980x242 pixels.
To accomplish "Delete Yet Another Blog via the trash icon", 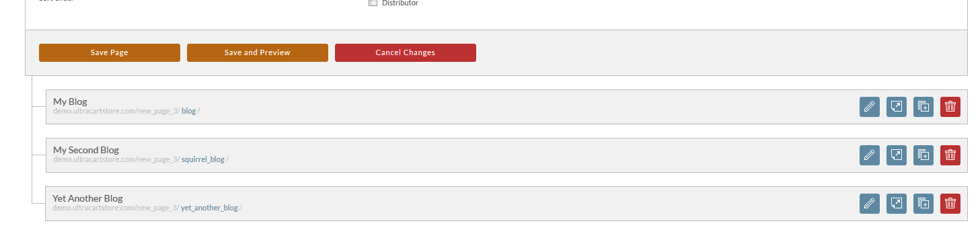I will point(950,204).
